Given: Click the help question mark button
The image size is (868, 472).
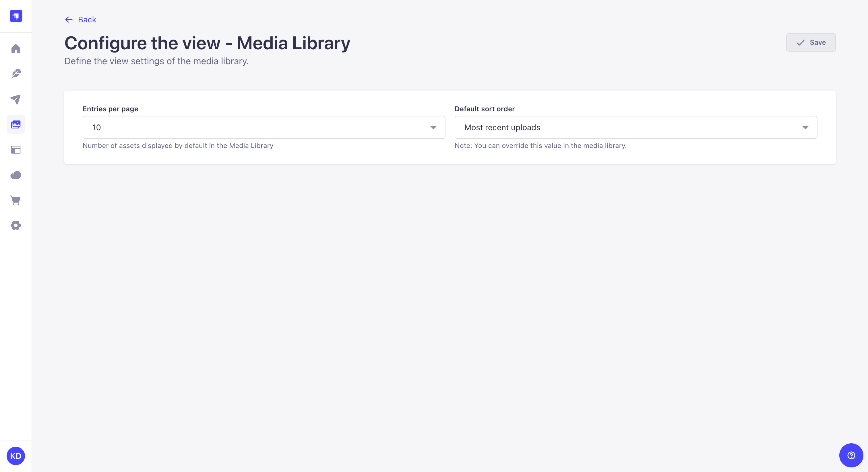Looking at the screenshot, I should tap(851, 455).
